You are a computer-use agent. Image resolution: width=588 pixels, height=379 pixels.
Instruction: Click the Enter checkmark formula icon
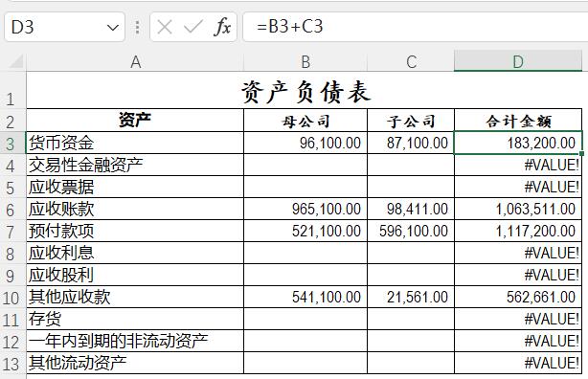click(x=193, y=28)
